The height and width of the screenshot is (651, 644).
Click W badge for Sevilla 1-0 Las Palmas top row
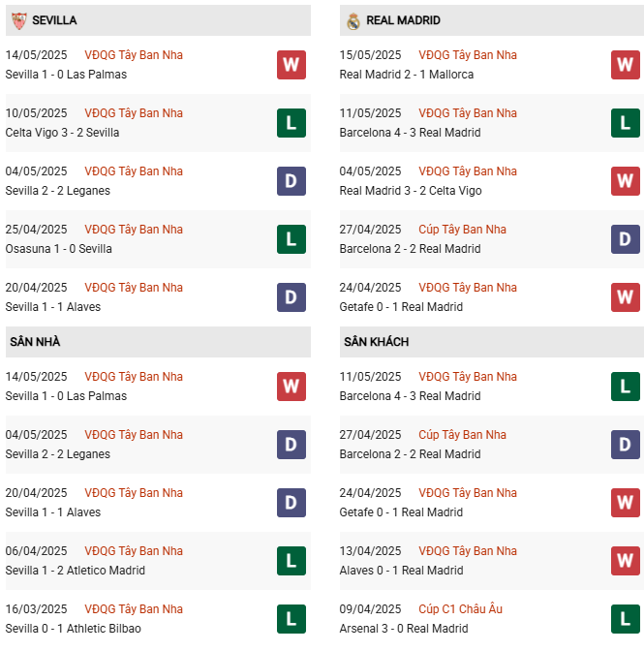pos(291,65)
